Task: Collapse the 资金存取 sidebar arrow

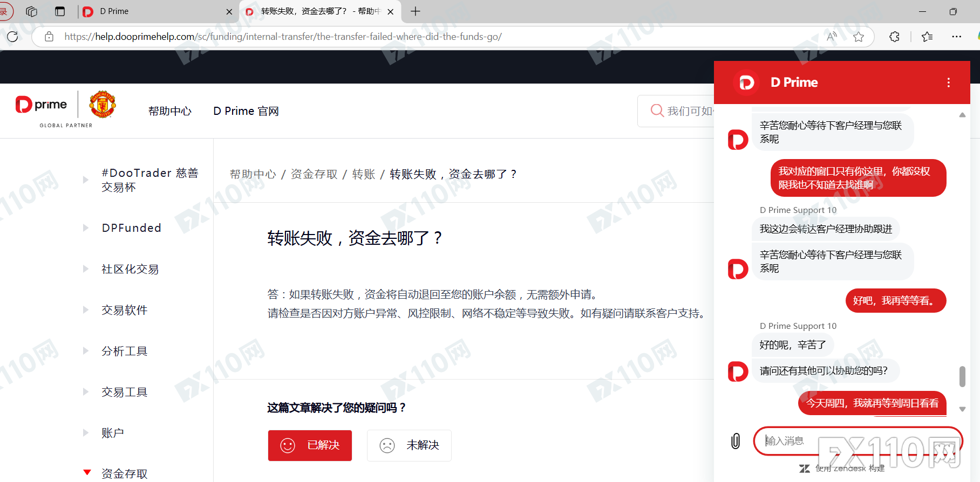Action: pyautogui.click(x=87, y=472)
